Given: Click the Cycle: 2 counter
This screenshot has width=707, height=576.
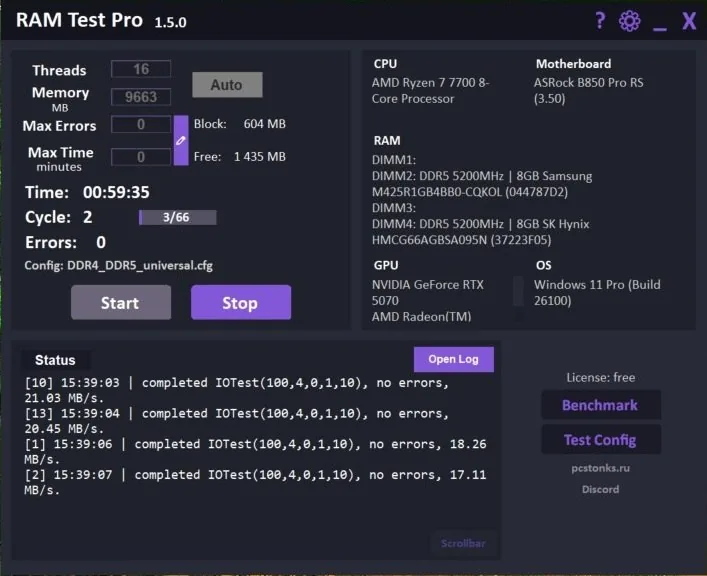Looking at the screenshot, I should [x=59, y=217].
